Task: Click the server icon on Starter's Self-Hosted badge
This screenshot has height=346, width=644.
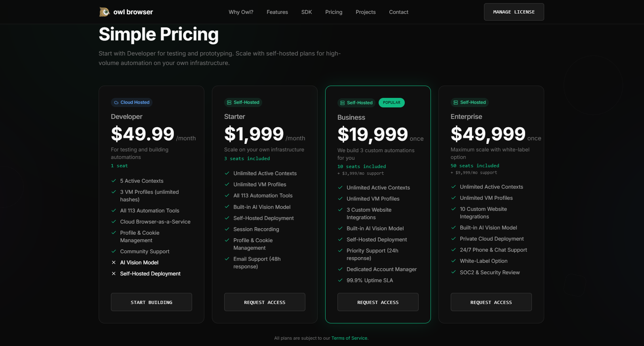Action: pyautogui.click(x=229, y=102)
